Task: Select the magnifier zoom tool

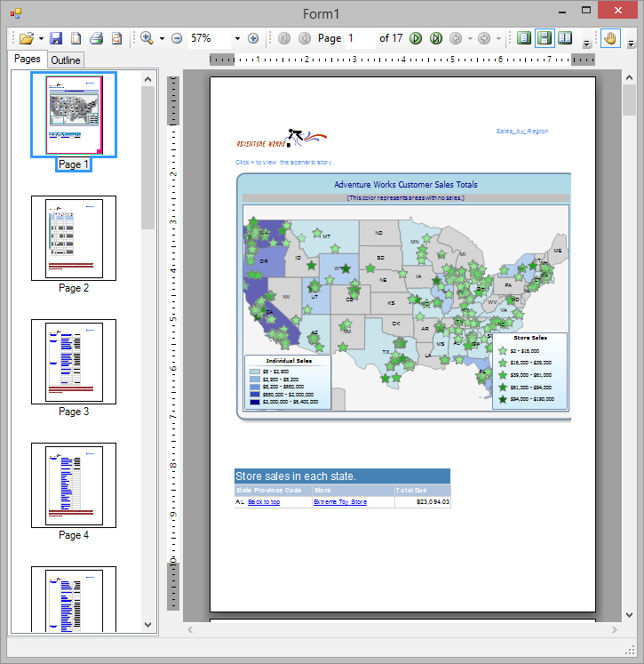Action: (x=147, y=38)
